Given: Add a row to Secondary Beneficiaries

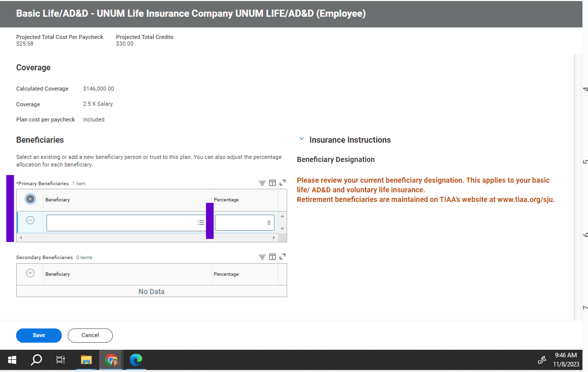Looking at the screenshot, I should tap(30, 273).
